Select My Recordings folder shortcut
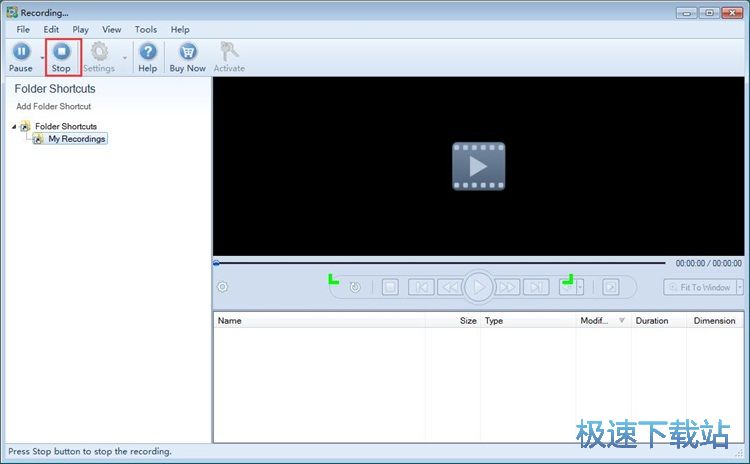Image resolution: width=750 pixels, height=464 pixels. [x=77, y=139]
